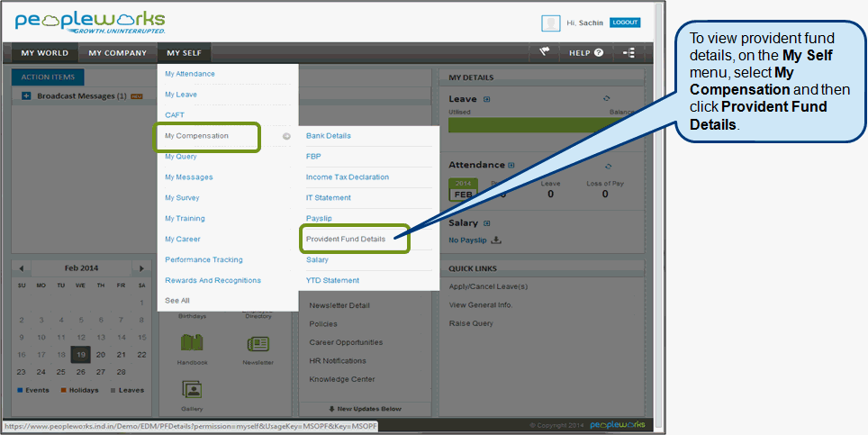Select My Training menu item
The height and width of the screenshot is (435, 868).
point(185,218)
